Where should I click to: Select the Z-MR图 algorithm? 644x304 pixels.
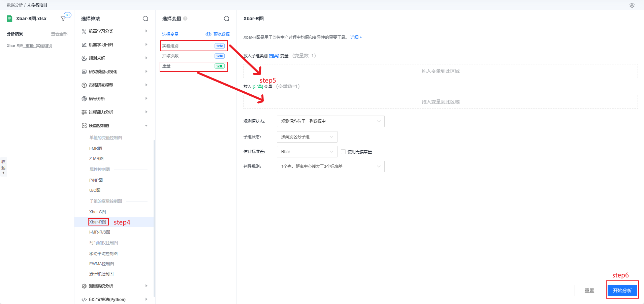[x=96, y=159]
